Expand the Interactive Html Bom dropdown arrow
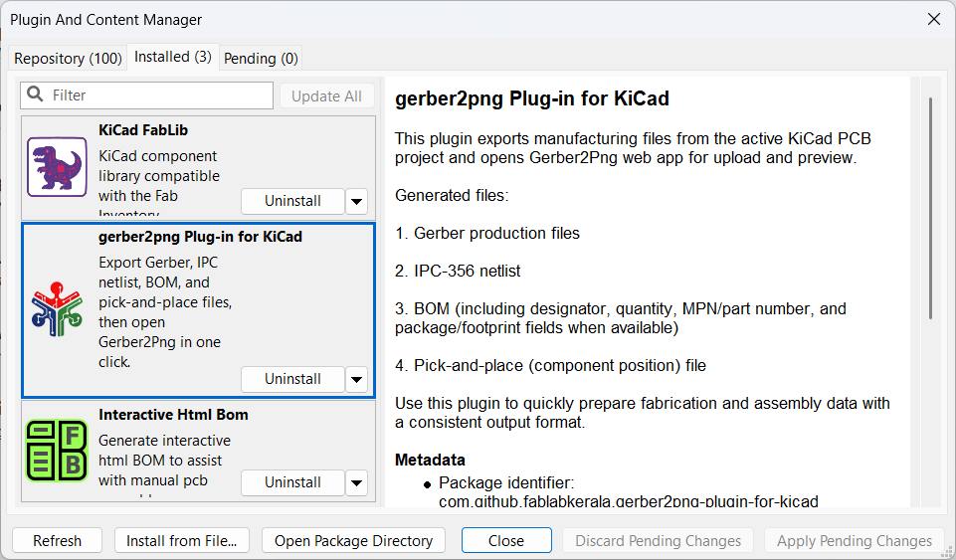Image resolution: width=956 pixels, height=560 pixels. point(357,482)
